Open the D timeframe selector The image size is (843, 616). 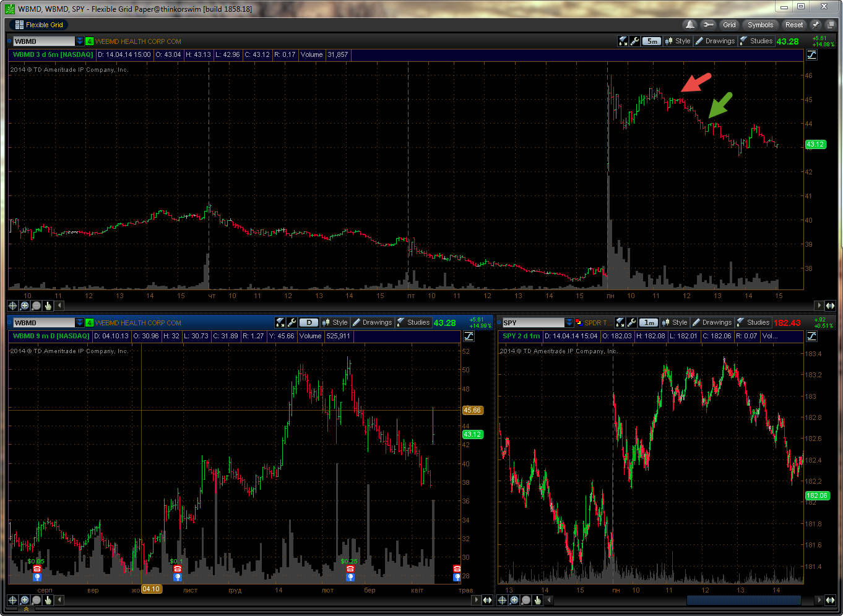coord(308,323)
